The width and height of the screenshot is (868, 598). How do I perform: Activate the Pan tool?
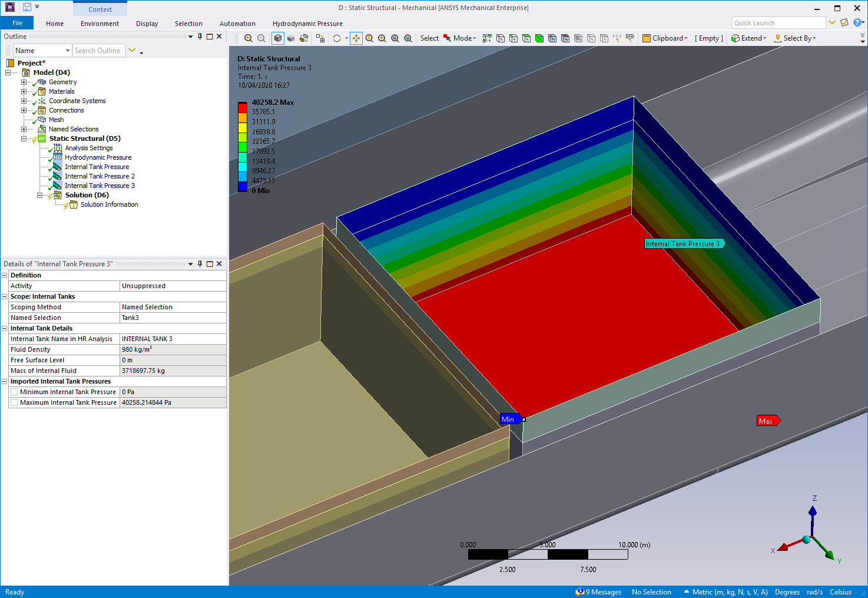tap(356, 38)
